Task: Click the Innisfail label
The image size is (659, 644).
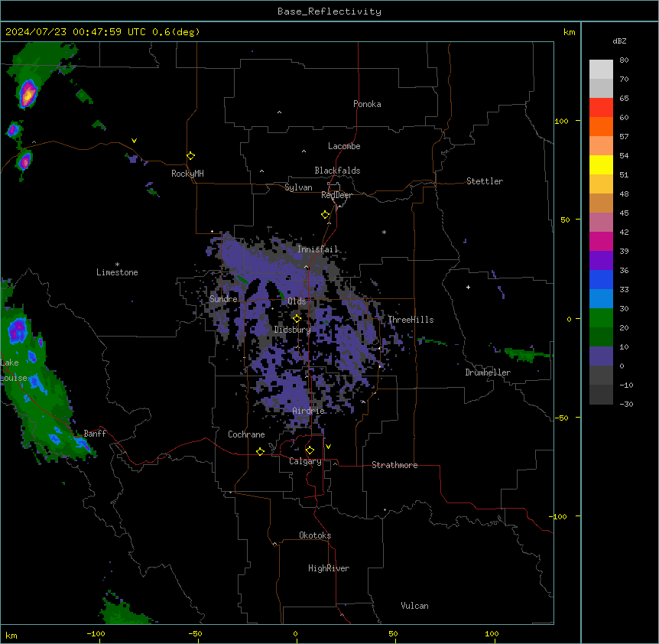Action: click(318, 249)
